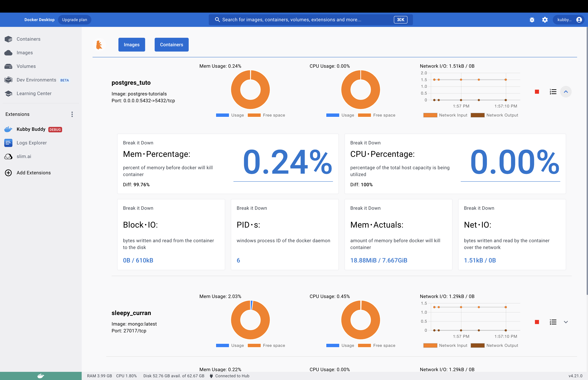Viewport: 588px width, 380px height.
Task: Click the Upgrade plan button
Action: (74, 20)
